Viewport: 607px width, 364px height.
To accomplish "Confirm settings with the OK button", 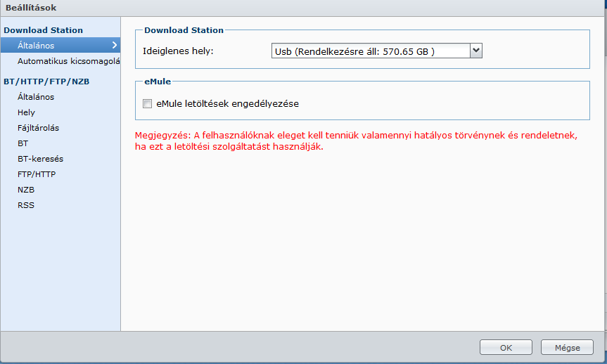I will pyautogui.click(x=506, y=347).
